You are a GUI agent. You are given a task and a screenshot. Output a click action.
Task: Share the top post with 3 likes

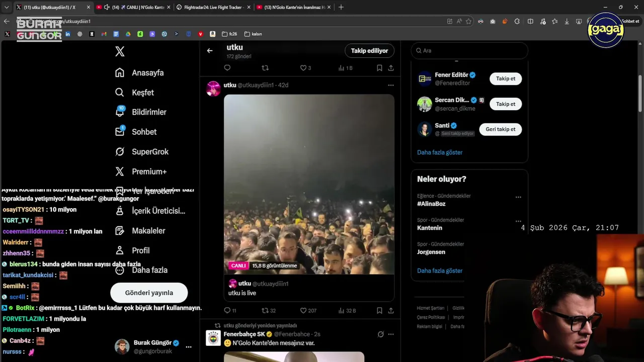coord(391,68)
